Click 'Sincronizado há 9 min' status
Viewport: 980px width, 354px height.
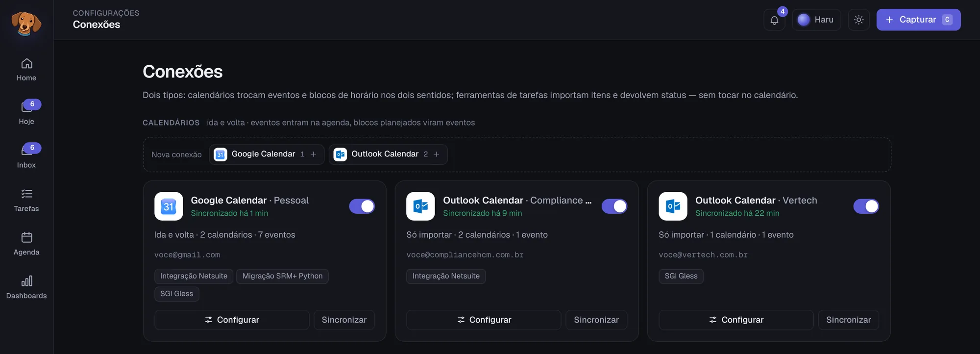(x=483, y=213)
